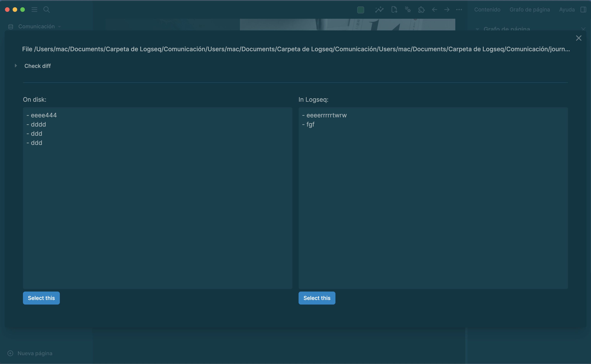The width and height of the screenshot is (591, 364).
Task: Go forward with the right arrow
Action: pyautogui.click(x=447, y=10)
